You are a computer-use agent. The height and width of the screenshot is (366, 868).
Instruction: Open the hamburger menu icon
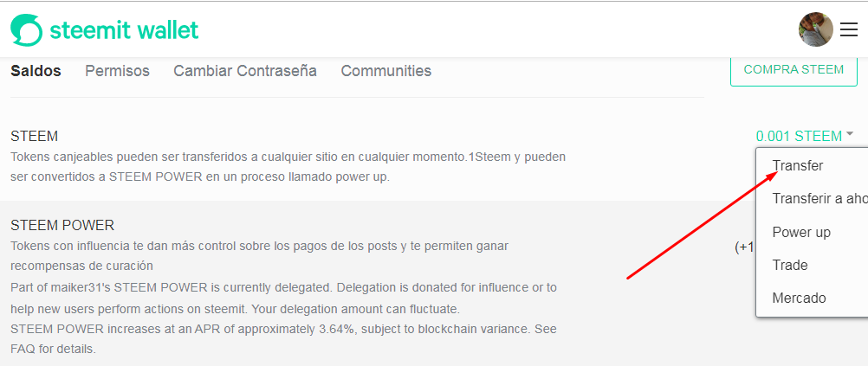(849, 29)
